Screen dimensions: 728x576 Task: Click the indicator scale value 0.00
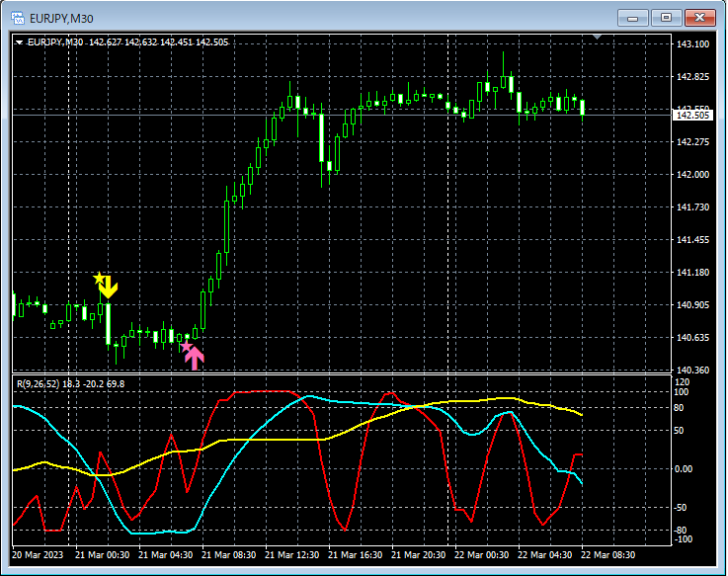(x=684, y=469)
